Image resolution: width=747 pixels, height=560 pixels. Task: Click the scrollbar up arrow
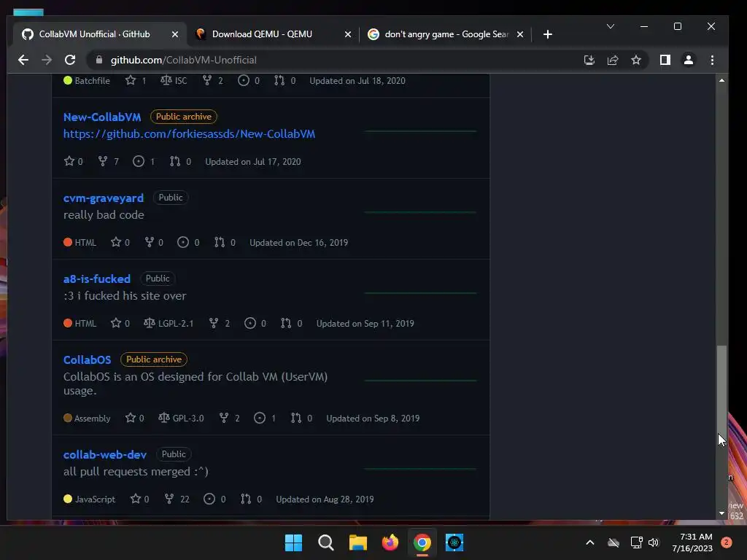[721, 80]
